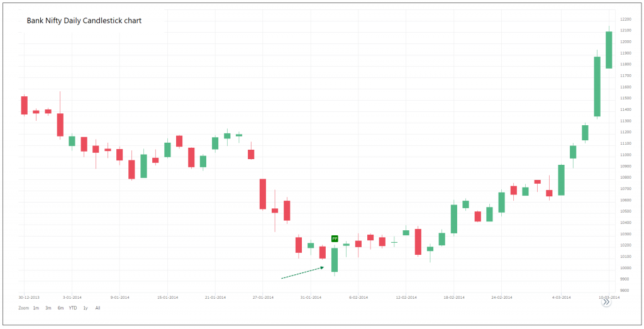The height and width of the screenshot is (329, 644).
Task: Click the 12200 price axis label
Action: coord(625,20)
